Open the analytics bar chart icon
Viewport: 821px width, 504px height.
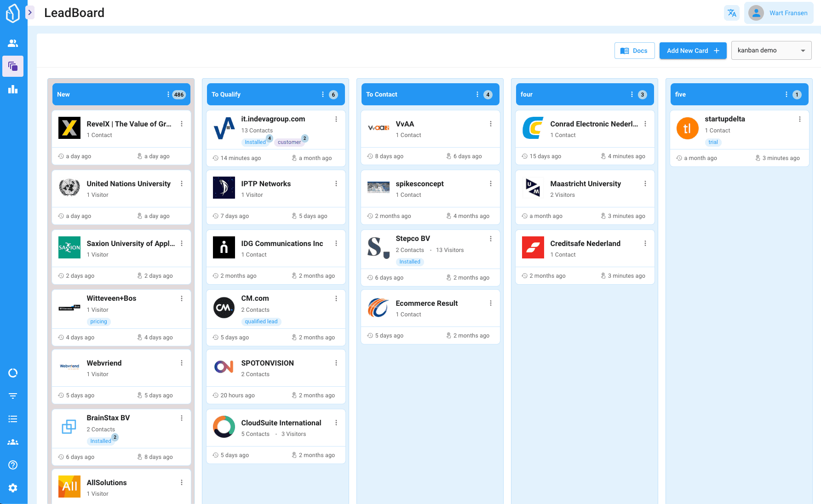point(13,89)
